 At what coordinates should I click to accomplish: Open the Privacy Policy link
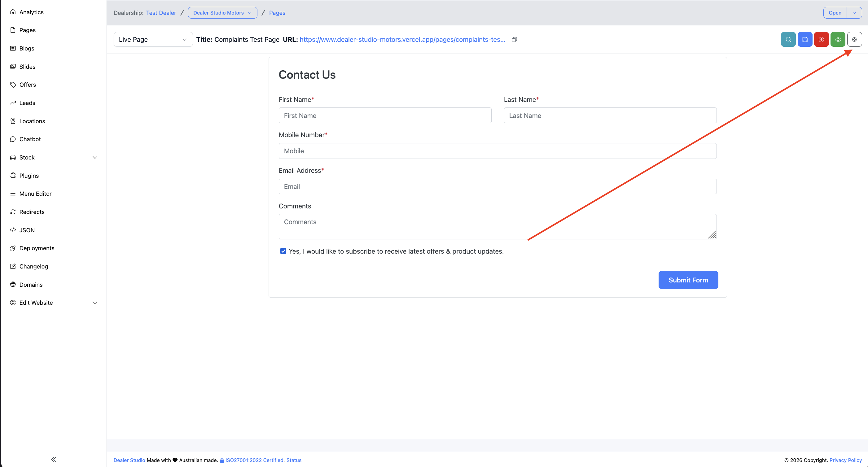845,460
